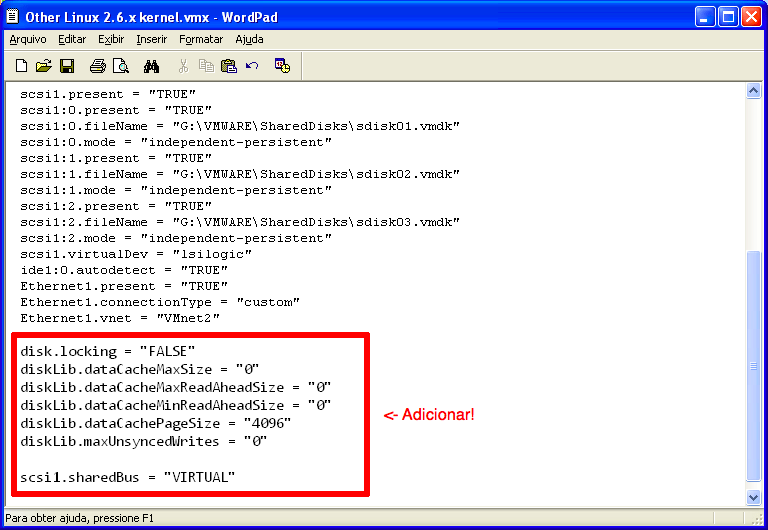Undo the last action via toolbar
768x530 pixels.
point(252,67)
